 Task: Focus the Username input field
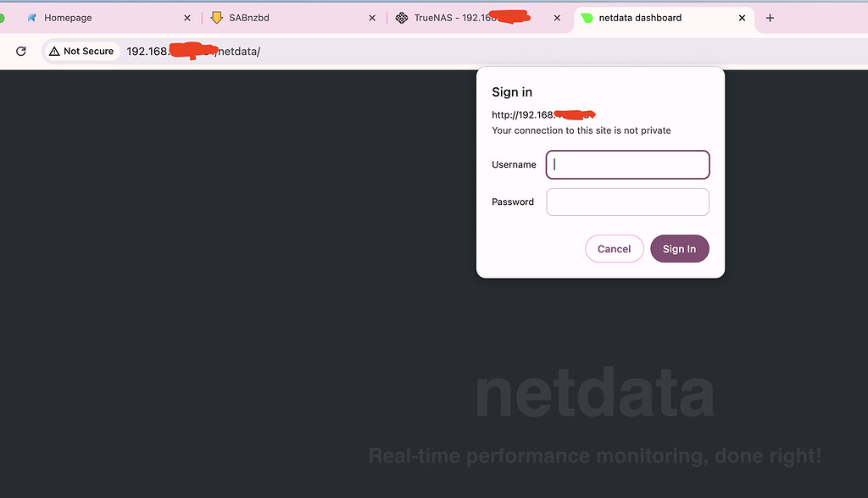627,165
